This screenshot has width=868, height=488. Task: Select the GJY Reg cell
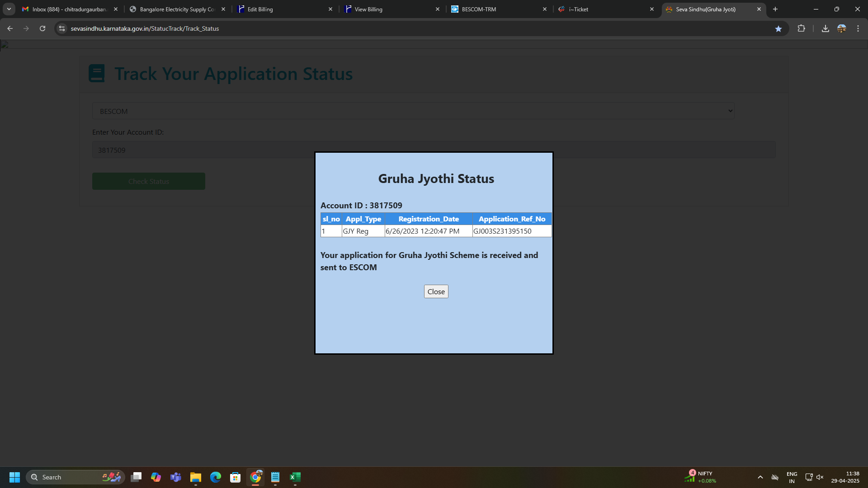(x=363, y=231)
